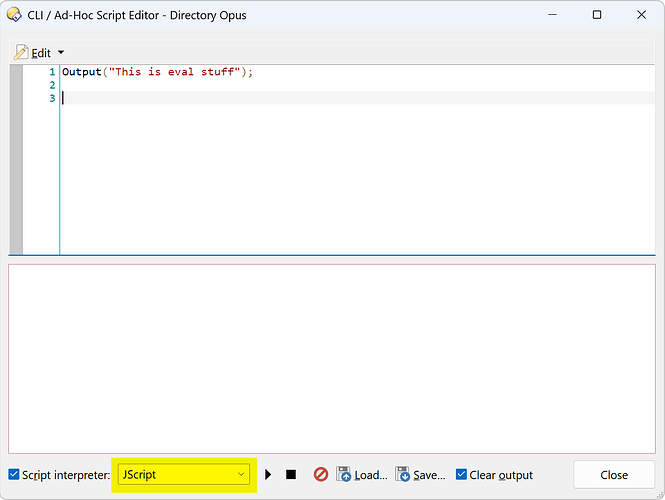Click the Load script button
The width and height of the screenshot is (665, 500).
pos(362,475)
